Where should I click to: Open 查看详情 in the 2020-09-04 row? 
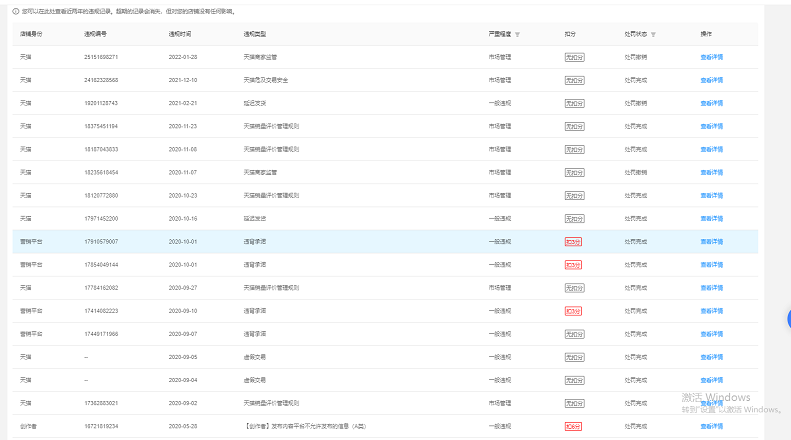(711, 380)
